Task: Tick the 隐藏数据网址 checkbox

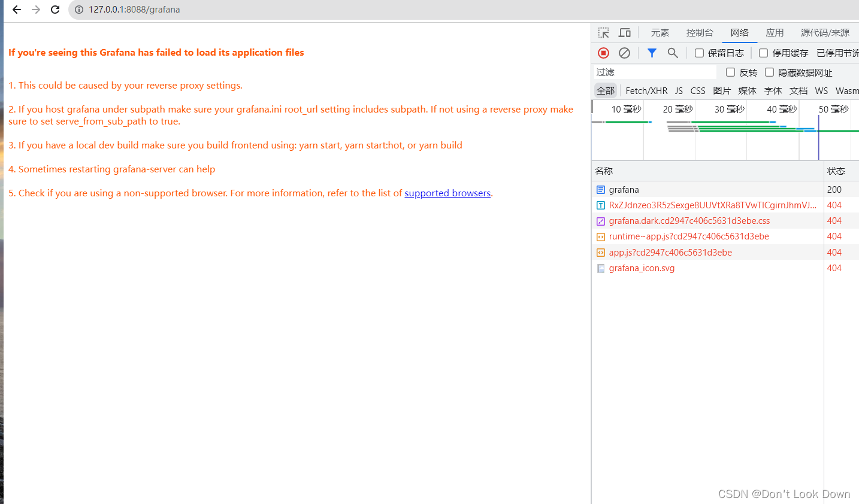Action: pos(769,72)
